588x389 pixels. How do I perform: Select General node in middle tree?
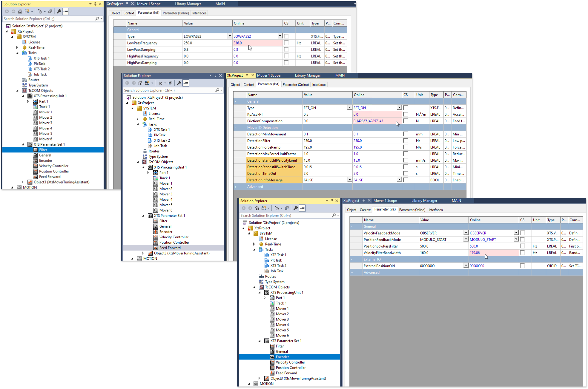(165, 226)
